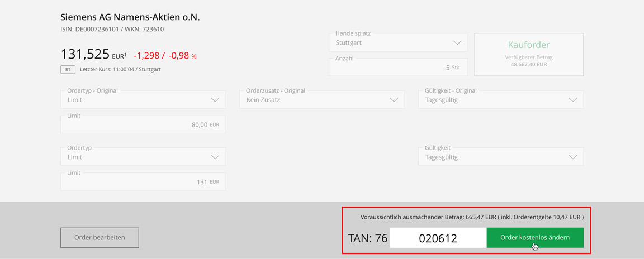Click Order kostenlos ändern button
This screenshot has width=644, height=259.
(535, 238)
